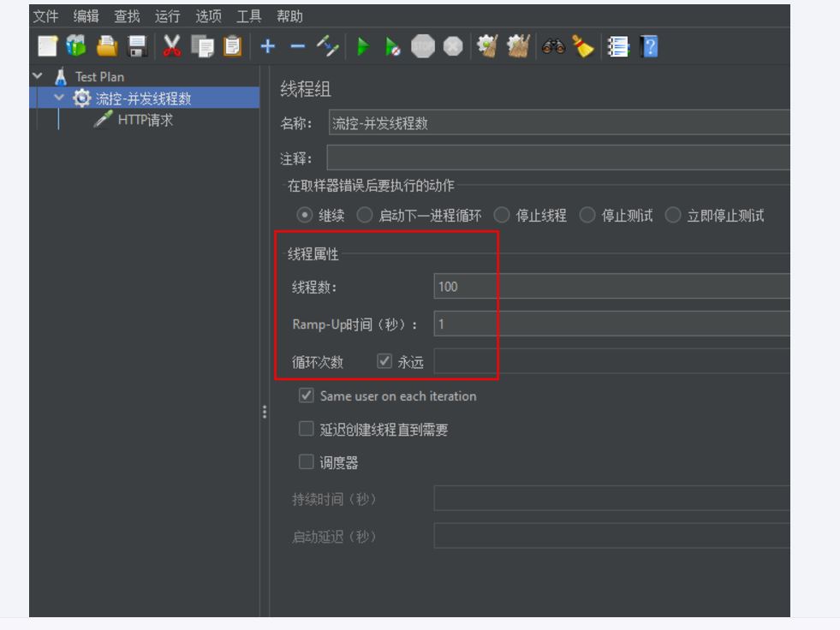Click the 启动延迟（秒） input field

coord(611,536)
